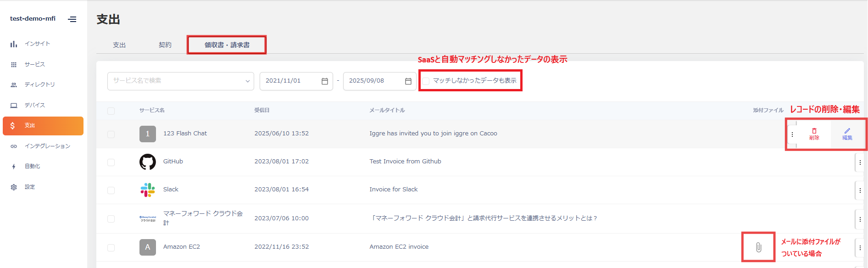Open the three-dot menu on GitHub row
This screenshot has width=868, height=268.
(x=860, y=162)
